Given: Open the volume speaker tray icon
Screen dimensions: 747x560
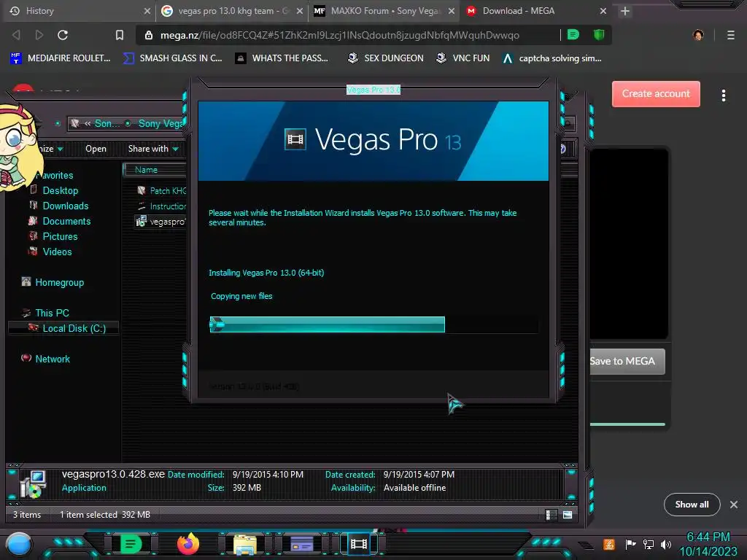Looking at the screenshot, I should click(x=665, y=544).
